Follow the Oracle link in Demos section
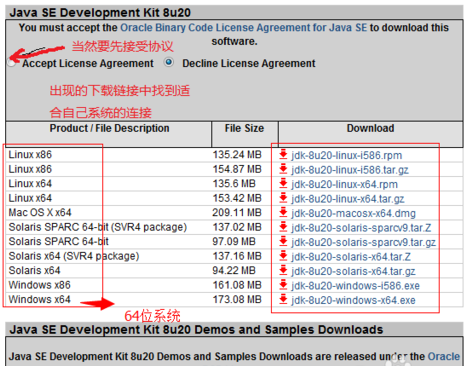Image resolution: width=468 pixels, height=366 pixels. click(x=444, y=356)
